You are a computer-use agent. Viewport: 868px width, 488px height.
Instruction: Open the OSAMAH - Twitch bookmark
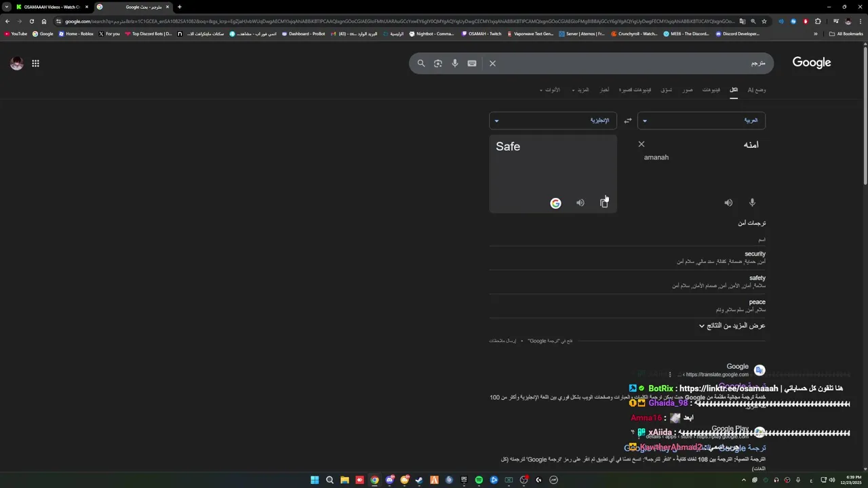[482, 33]
